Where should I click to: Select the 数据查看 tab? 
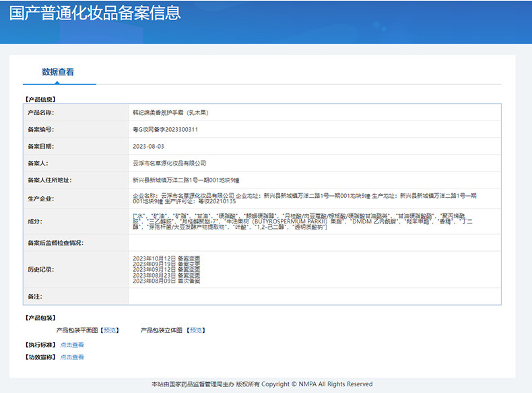58,72
